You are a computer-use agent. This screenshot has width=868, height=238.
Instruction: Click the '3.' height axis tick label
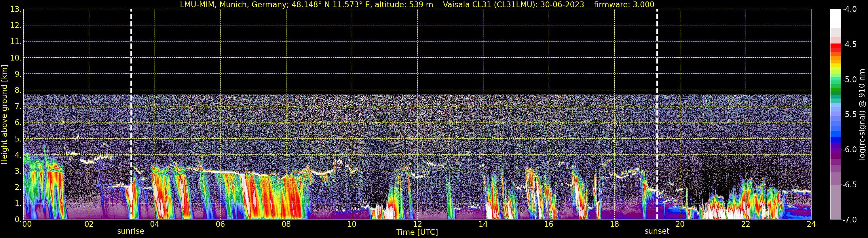(18, 171)
